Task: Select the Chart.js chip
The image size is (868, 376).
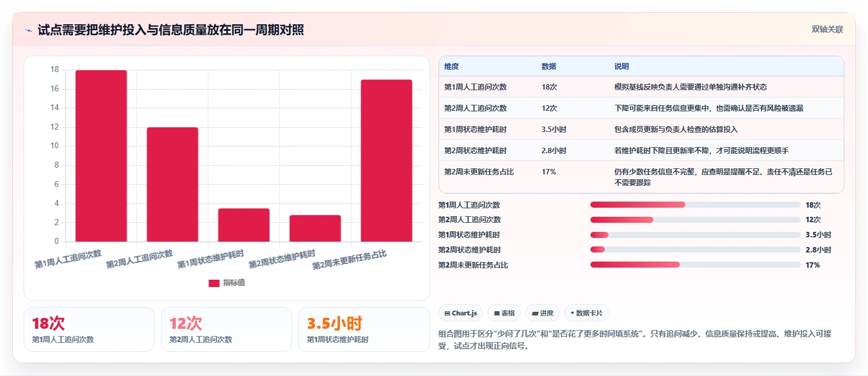Action: tap(460, 313)
